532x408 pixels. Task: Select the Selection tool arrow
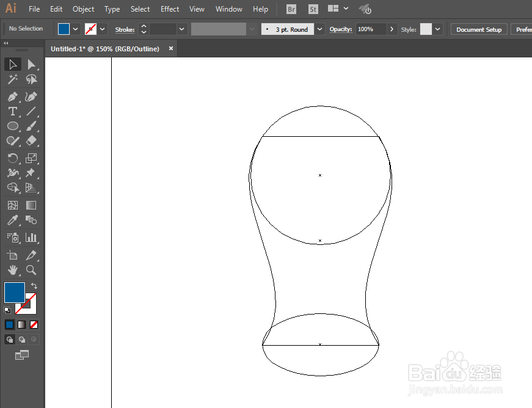pyautogui.click(x=13, y=65)
